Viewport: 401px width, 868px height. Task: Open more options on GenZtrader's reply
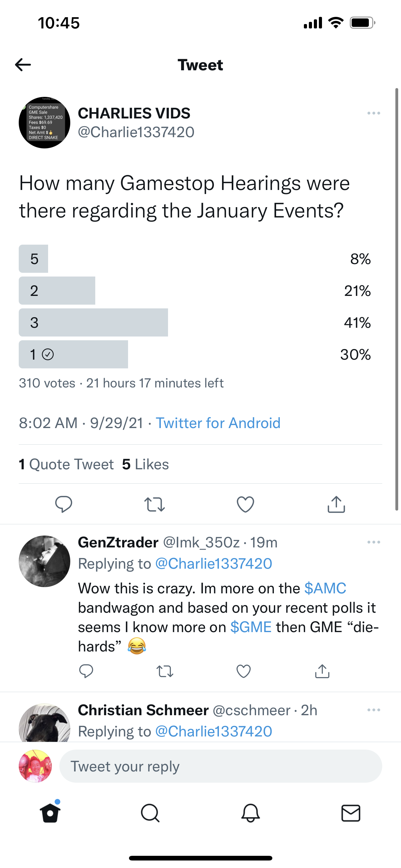pos(374,542)
